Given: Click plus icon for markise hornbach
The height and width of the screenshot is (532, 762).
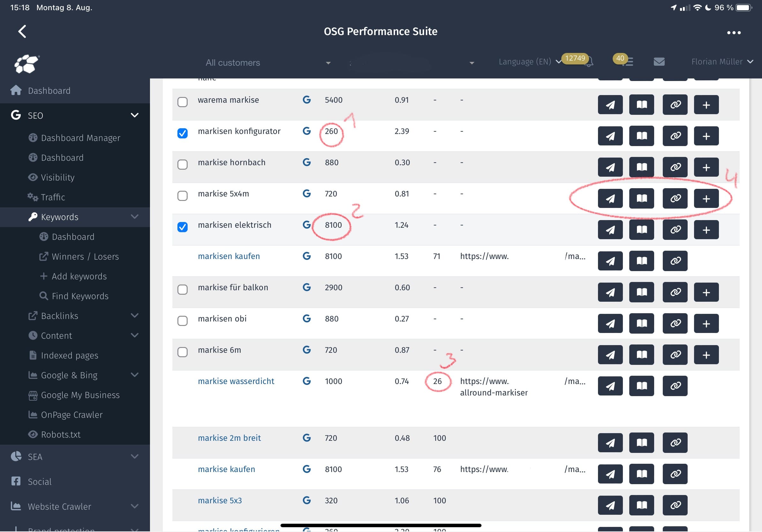Looking at the screenshot, I should pos(706,167).
